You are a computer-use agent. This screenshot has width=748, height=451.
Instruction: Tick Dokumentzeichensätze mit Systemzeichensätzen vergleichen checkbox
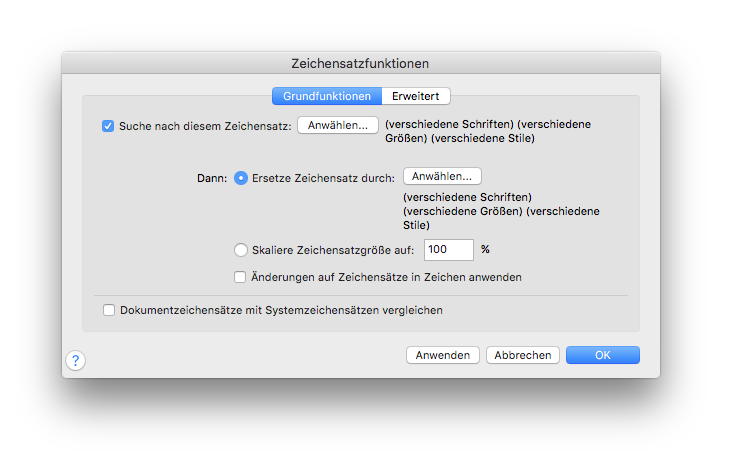click(x=109, y=310)
